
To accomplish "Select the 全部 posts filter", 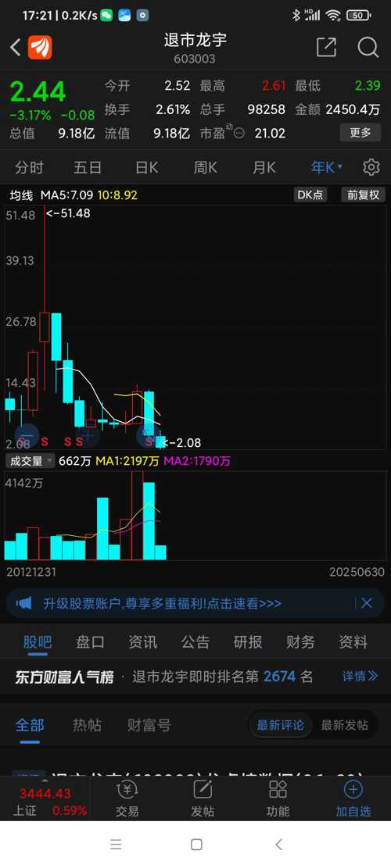I will [30, 724].
